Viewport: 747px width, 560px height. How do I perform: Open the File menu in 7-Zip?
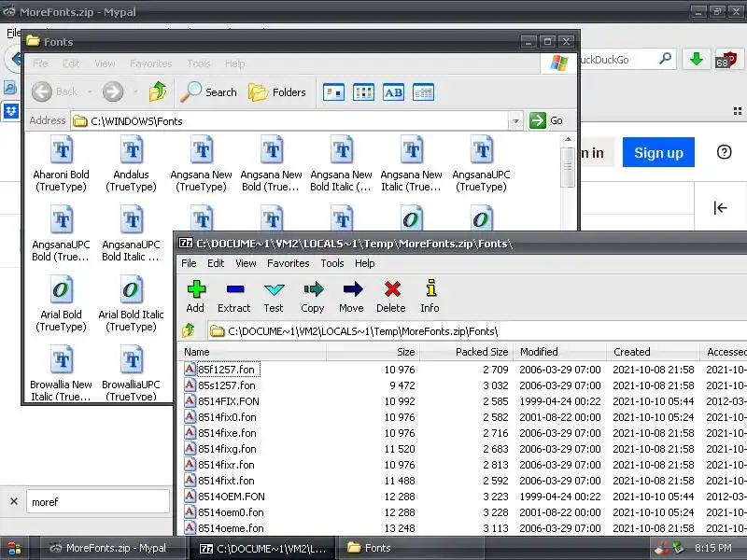(189, 263)
